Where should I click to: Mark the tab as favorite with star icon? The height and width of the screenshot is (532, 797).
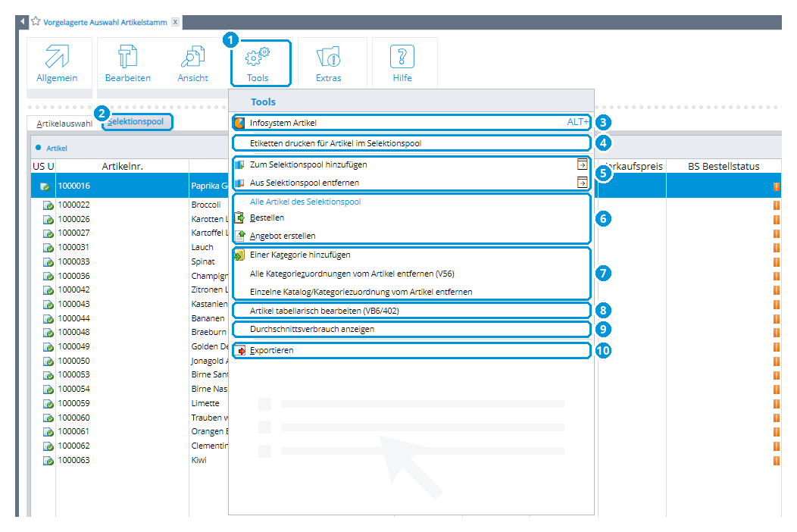[36, 21]
